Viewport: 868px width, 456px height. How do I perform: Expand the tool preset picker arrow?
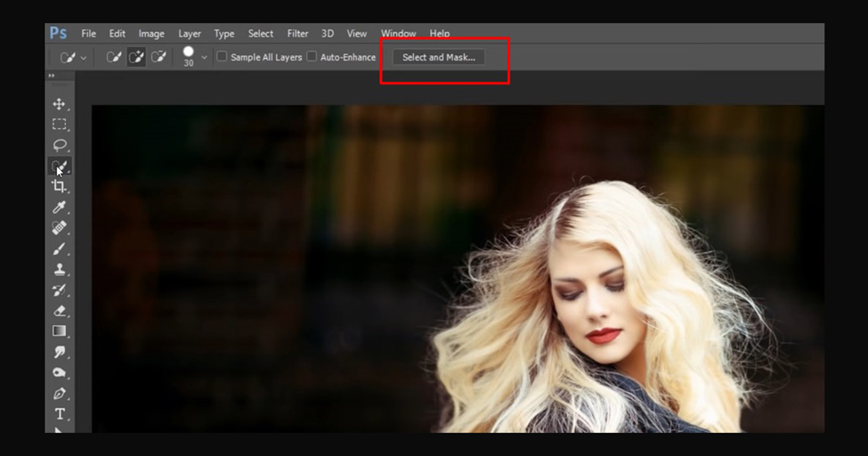point(83,58)
